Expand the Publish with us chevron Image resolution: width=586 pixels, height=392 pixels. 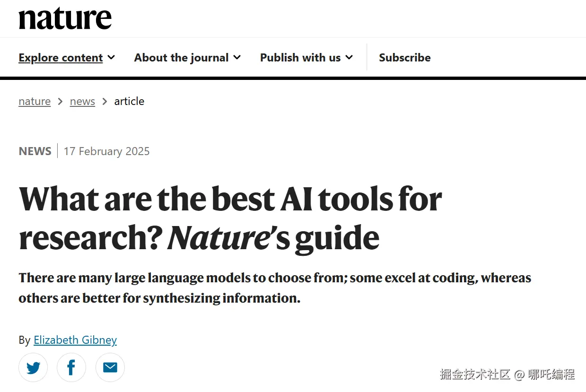click(349, 57)
